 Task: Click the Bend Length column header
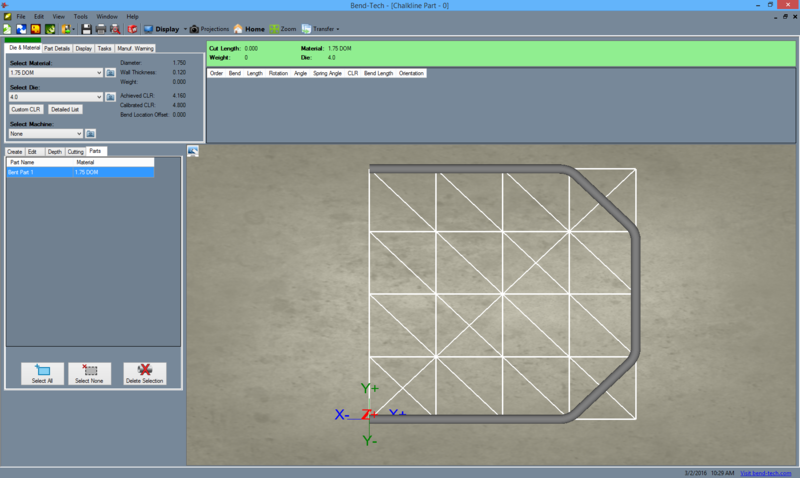pyautogui.click(x=379, y=73)
